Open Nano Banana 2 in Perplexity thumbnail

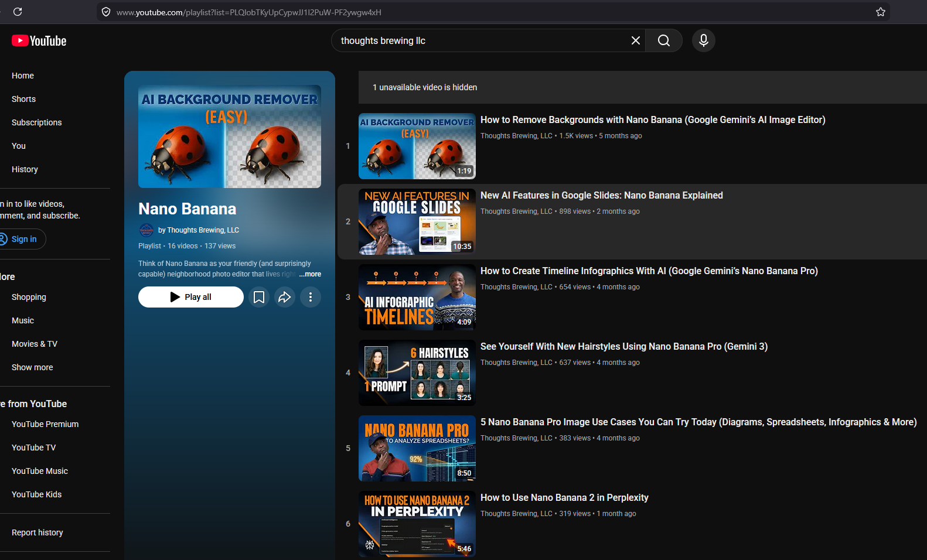[417, 524]
